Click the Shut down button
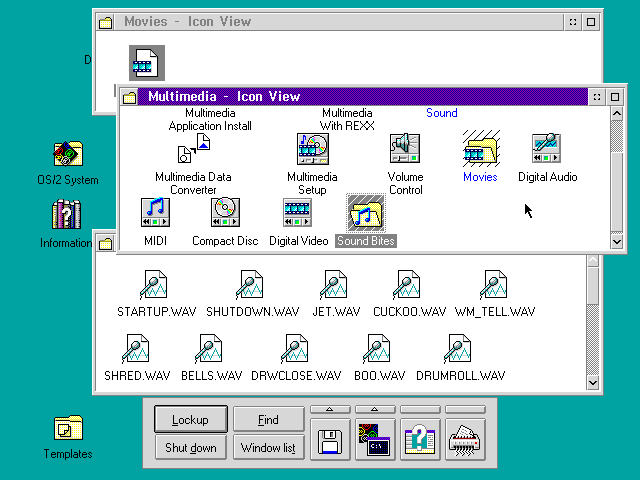640x480 pixels. (191, 447)
